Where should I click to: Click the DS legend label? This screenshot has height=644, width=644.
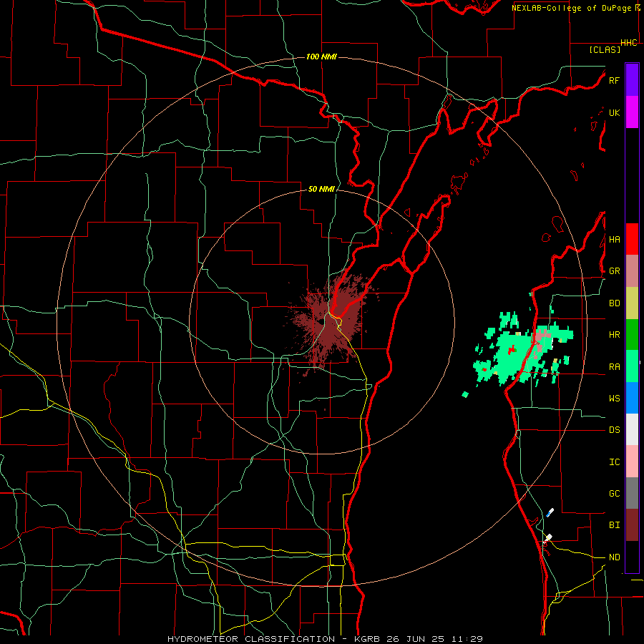point(614,429)
